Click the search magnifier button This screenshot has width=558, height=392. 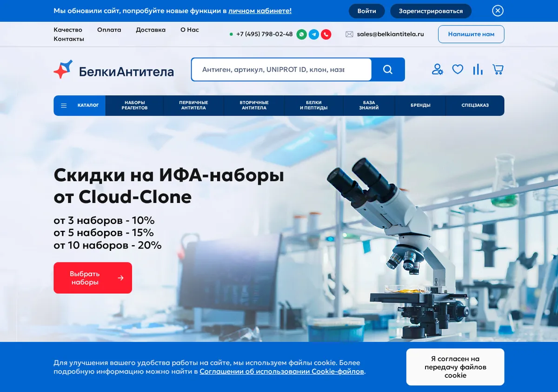(x=388, y=70)
